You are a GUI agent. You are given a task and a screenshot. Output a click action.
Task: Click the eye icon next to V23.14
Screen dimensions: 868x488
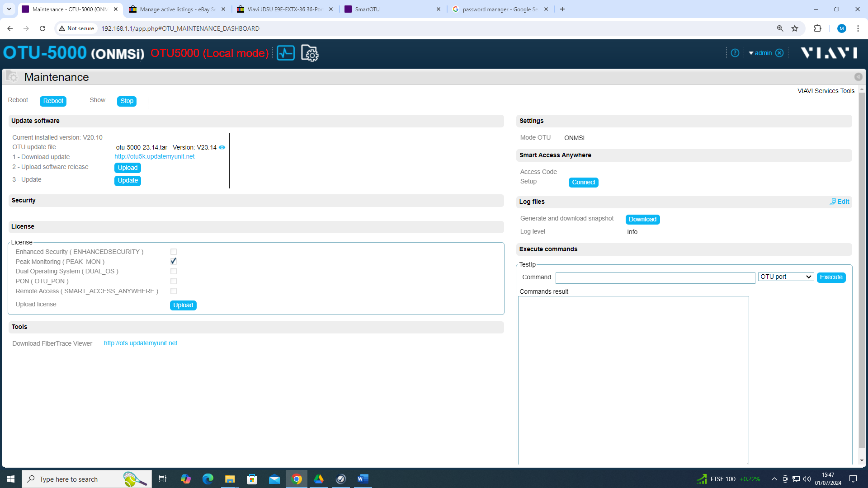tap(222, 147)
